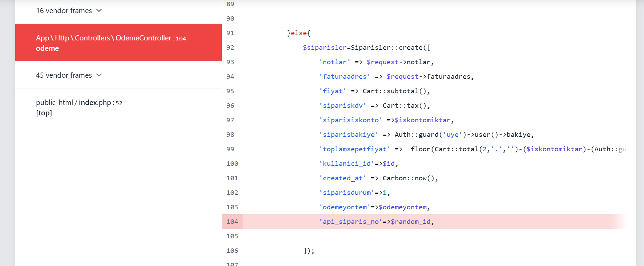Click the 'api_siparis_no' code text

coord(351,221)
